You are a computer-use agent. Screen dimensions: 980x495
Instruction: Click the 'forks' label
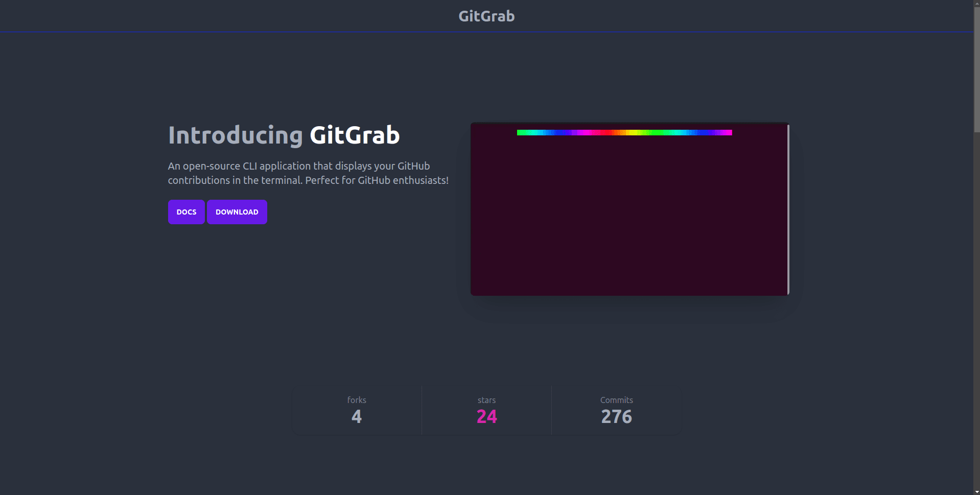tap(357, 400)
